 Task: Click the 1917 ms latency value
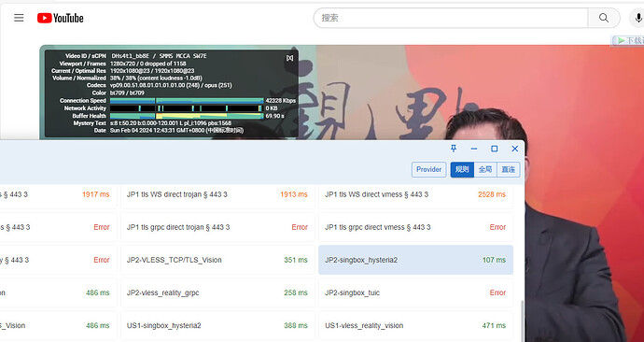96,194
